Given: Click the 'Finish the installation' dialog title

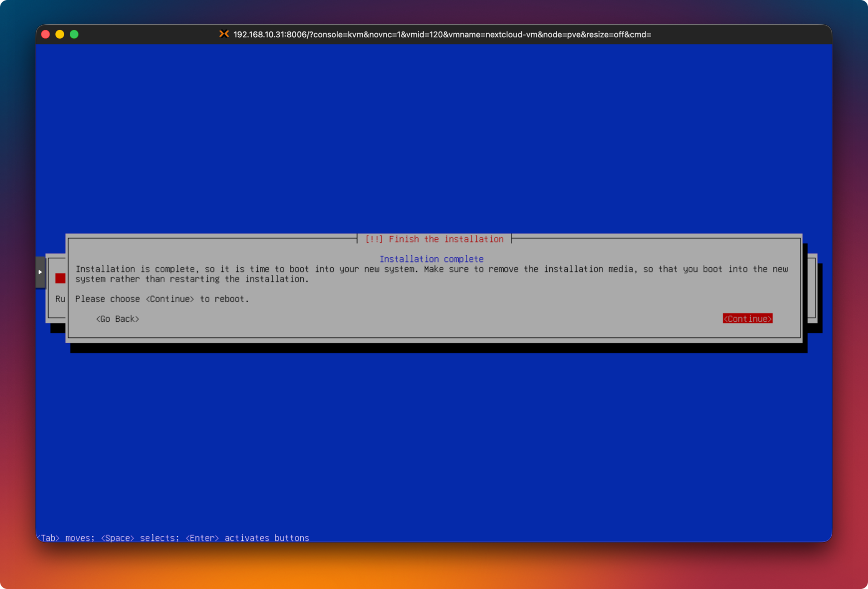Looking at the screenshot, I should [x=445, y=239].
